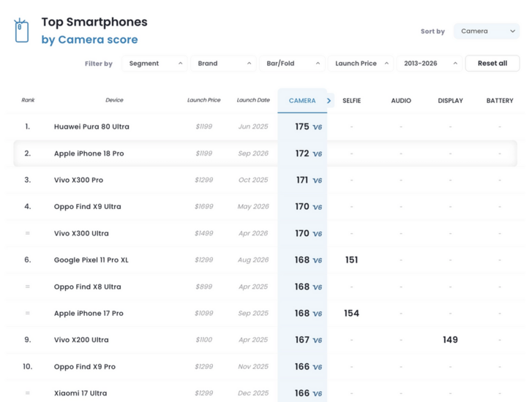Switch to the SELFIE tab
This screenshot has width=532, height=402.
click(x=351, y=101)
